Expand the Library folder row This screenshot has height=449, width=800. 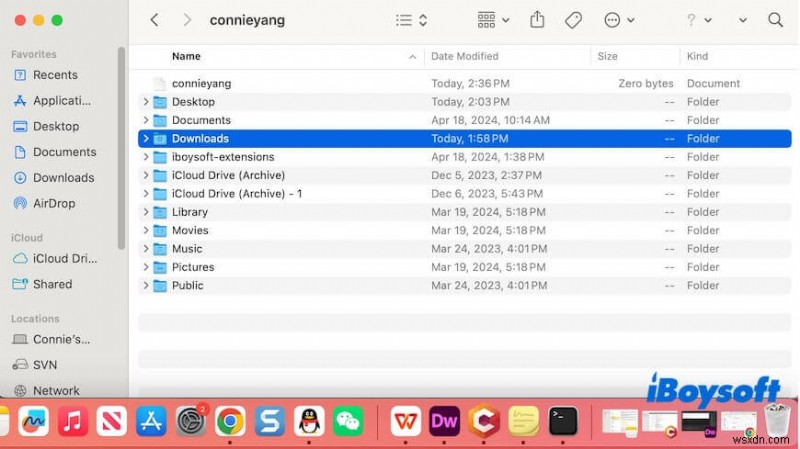click(x=145, y=212)
